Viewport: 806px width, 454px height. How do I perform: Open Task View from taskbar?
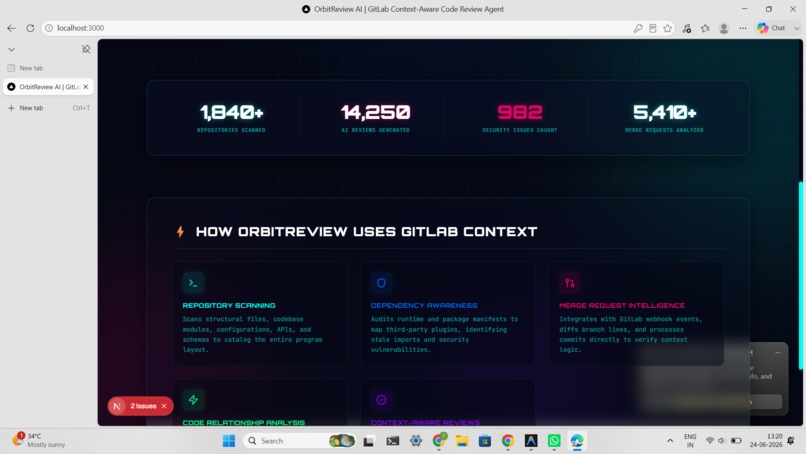(x=369, y=441)
